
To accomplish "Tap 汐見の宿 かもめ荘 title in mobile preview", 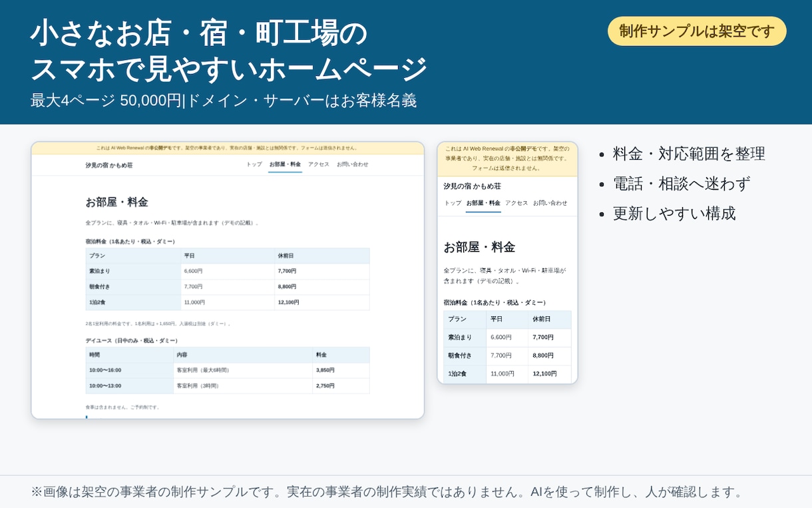I will click(473, 186).
